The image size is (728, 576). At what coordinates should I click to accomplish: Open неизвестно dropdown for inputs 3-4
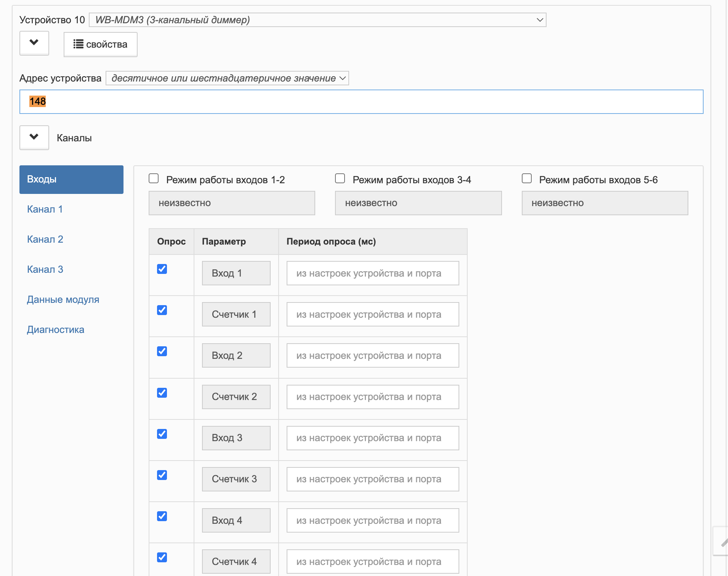point(418,203)
